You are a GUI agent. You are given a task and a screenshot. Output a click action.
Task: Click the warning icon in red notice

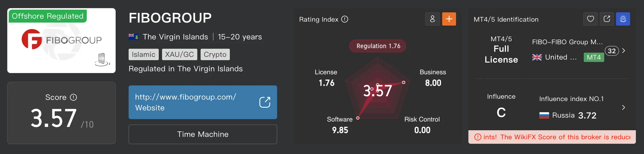[x=478, y=137]
